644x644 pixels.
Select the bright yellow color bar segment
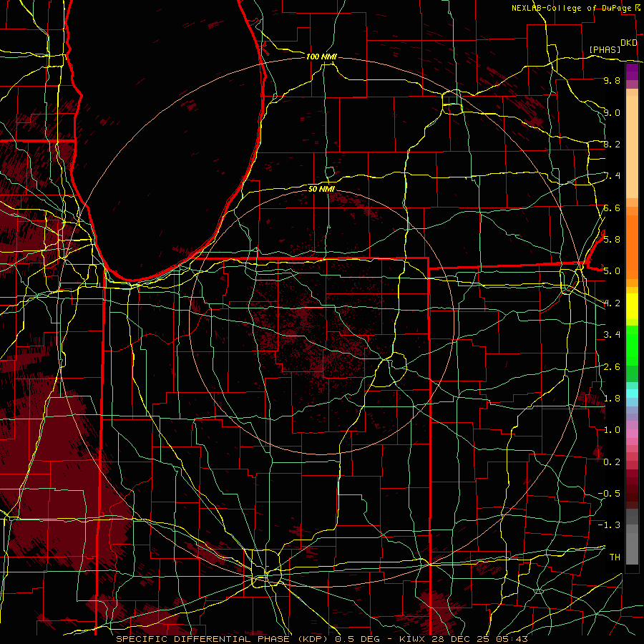pos(632,306)
